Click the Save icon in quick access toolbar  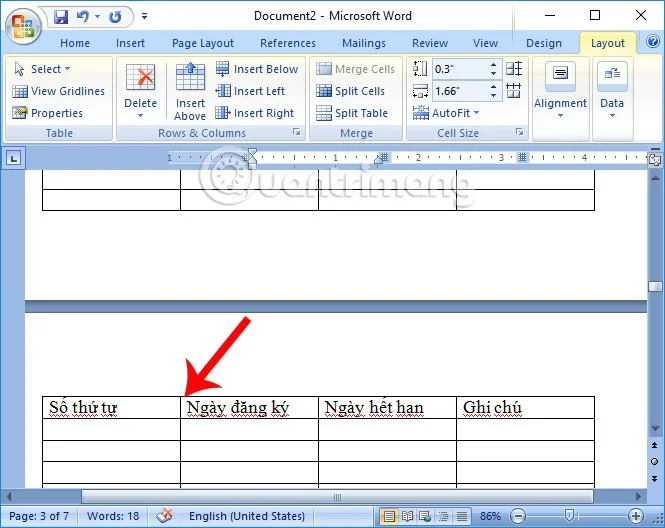tap(61, 17)
